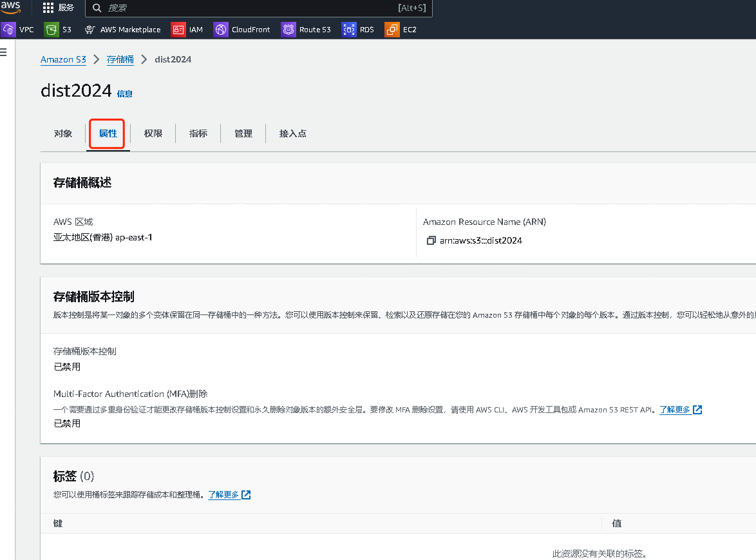Open VPC from the favorites bar
Screen dimensions: 756x560
click(x=26, y=30)
